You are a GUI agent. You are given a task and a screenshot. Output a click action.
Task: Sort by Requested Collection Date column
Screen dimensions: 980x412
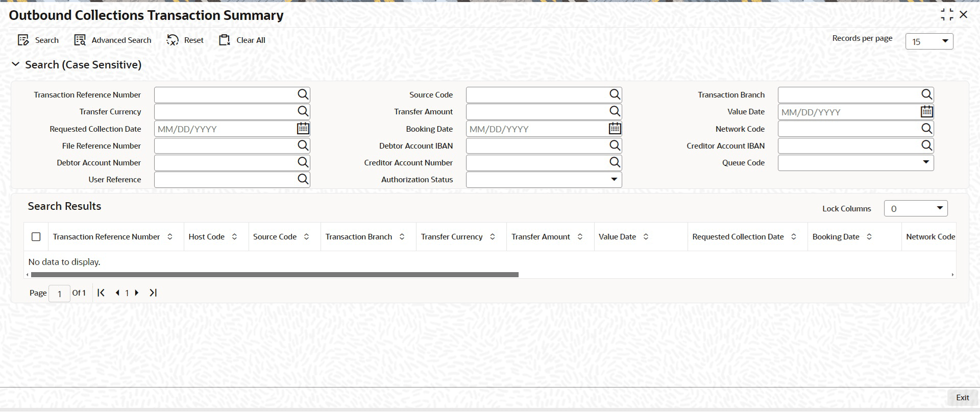[x=794, y=237]
